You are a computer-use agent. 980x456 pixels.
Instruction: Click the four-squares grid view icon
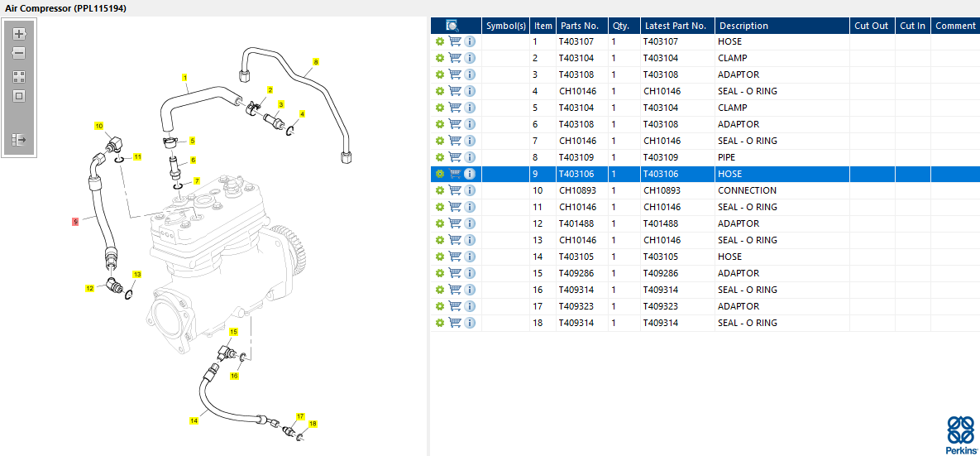(x=19, y=77)
